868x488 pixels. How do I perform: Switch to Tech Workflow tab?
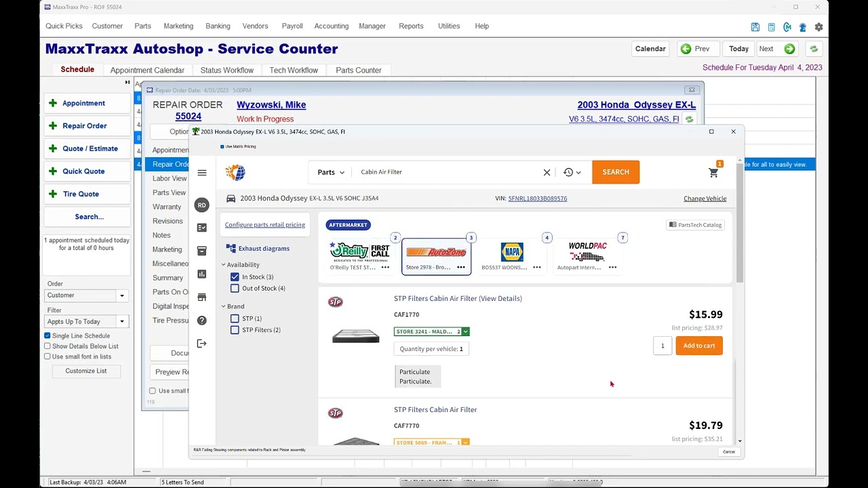pyautogui.click(x=294, y=70)
